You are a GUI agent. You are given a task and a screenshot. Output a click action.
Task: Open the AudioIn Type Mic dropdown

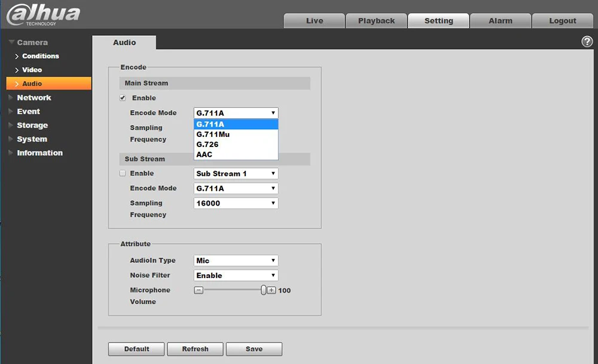[x=236, y=261]
